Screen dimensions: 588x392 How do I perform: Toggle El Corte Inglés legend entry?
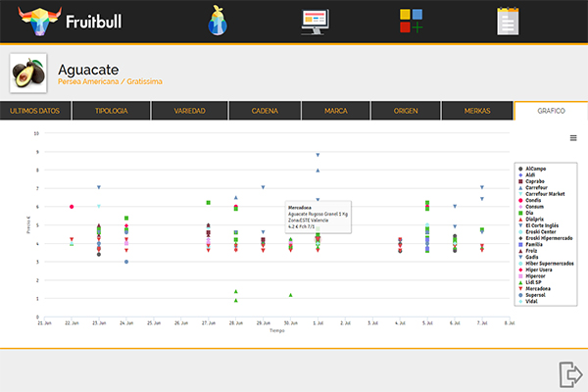coord(538,225)
